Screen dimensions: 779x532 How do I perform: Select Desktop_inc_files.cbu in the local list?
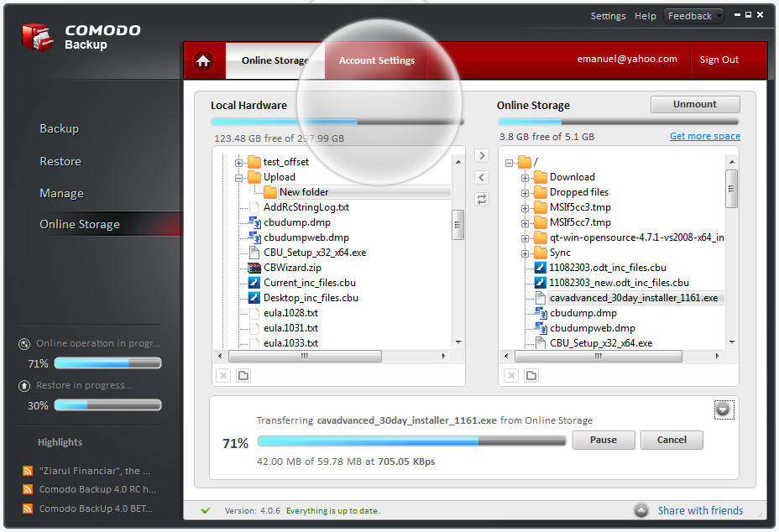(x=311, y=298)
